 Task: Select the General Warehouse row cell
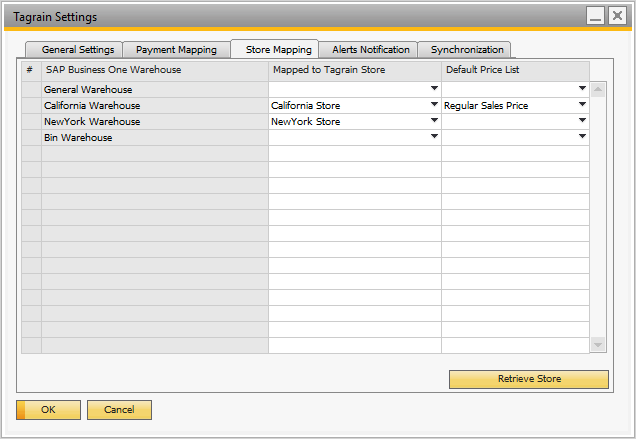coord(154,90)
